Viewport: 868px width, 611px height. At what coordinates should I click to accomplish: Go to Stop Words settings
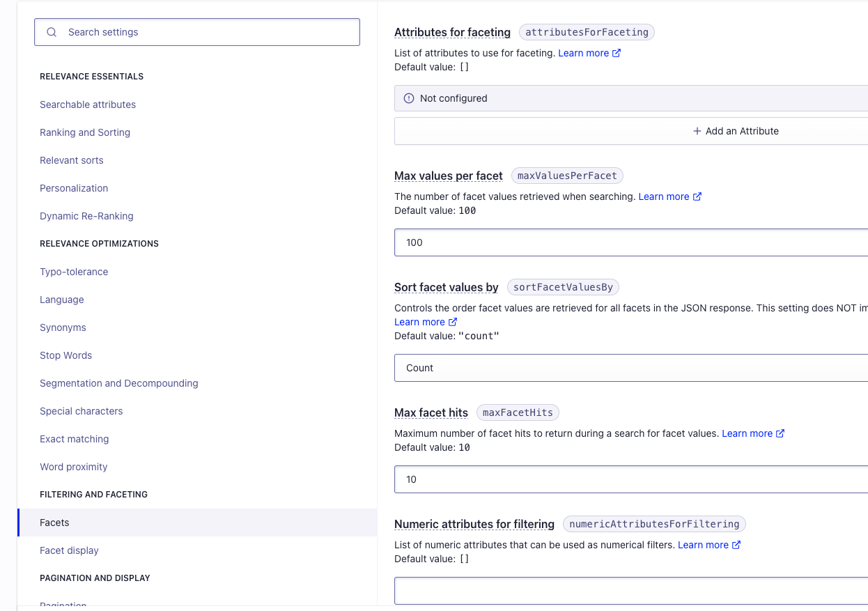pyautogui.click(x=66, y=355)
